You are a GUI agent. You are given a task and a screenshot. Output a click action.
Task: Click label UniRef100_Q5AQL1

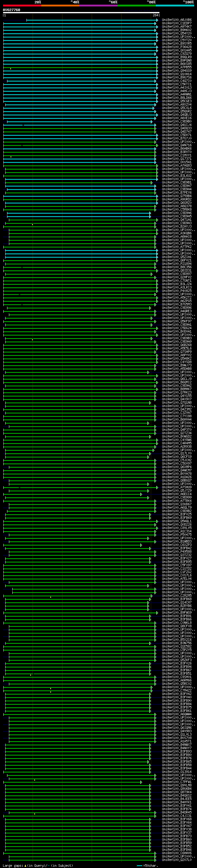tap(177, 521)
